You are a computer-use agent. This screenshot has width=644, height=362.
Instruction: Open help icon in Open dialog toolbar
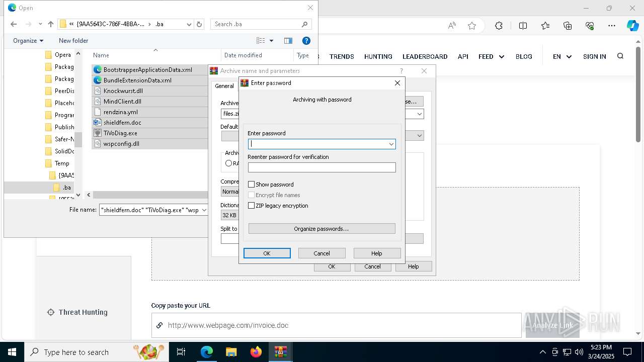tap(306, 41)
